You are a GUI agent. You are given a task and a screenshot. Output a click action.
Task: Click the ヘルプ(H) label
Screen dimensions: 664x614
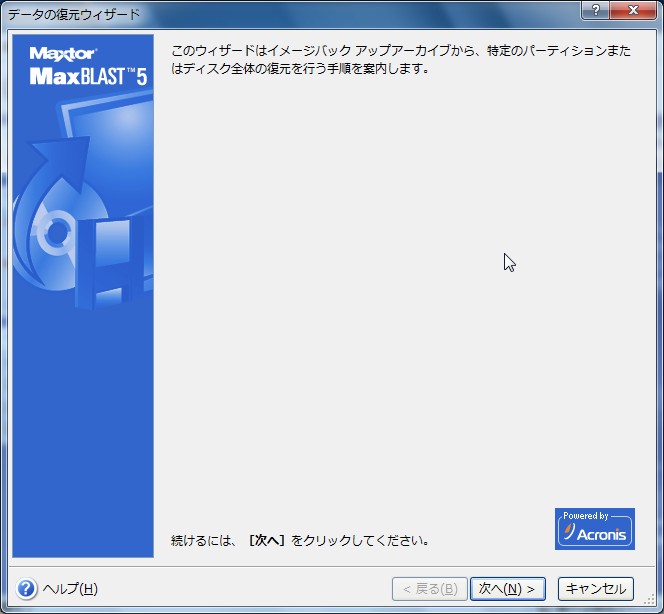pos(70,589)
